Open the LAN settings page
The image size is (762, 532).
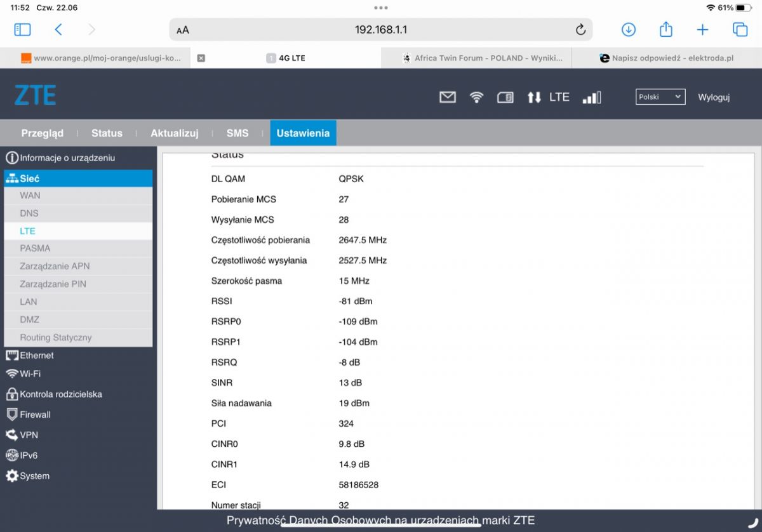tap(78, 302)
